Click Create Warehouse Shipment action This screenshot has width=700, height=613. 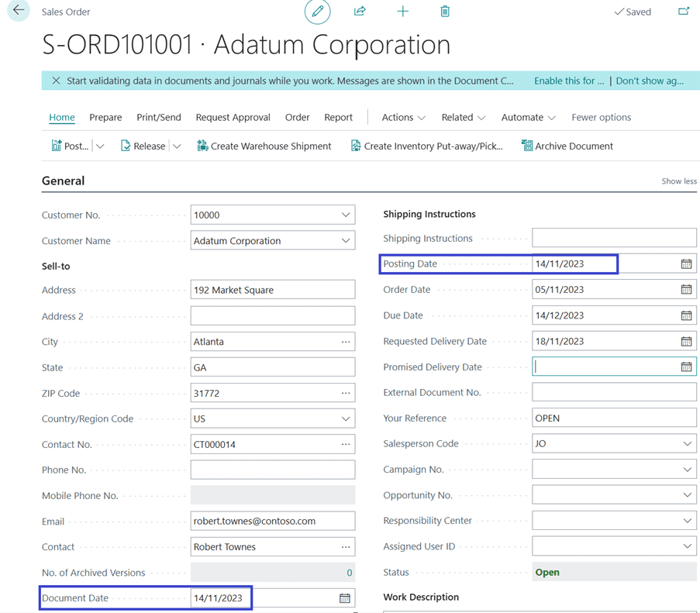point(264,146)
